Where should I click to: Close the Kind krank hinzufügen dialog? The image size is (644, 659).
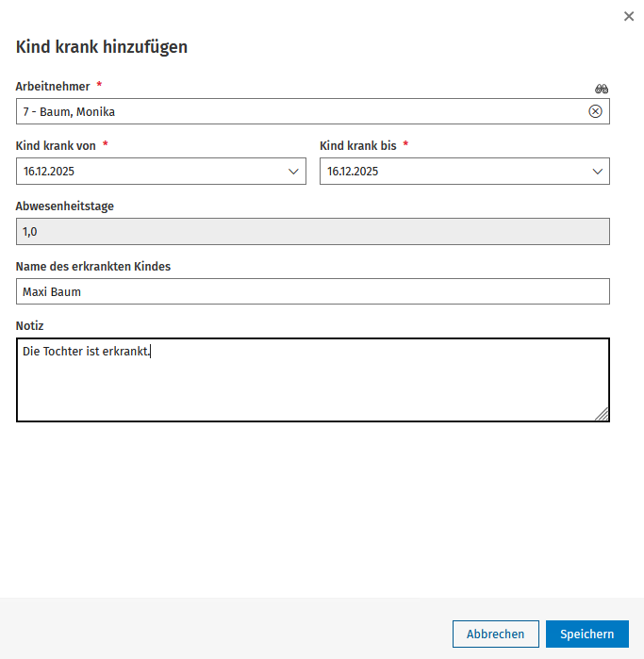(x=629, y=16)
